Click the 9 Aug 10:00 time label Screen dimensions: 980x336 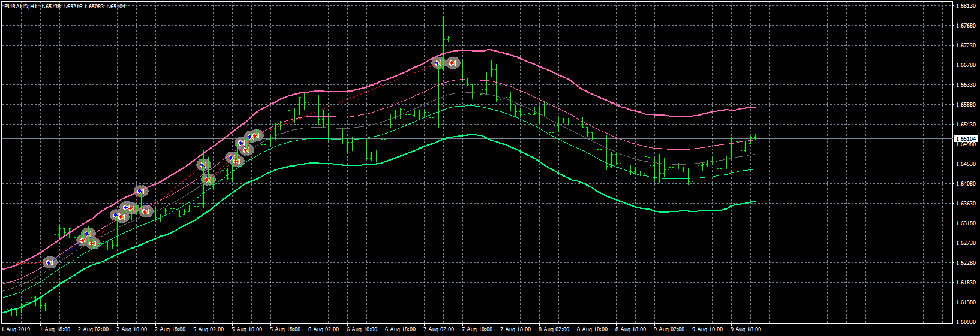point(707,329)
